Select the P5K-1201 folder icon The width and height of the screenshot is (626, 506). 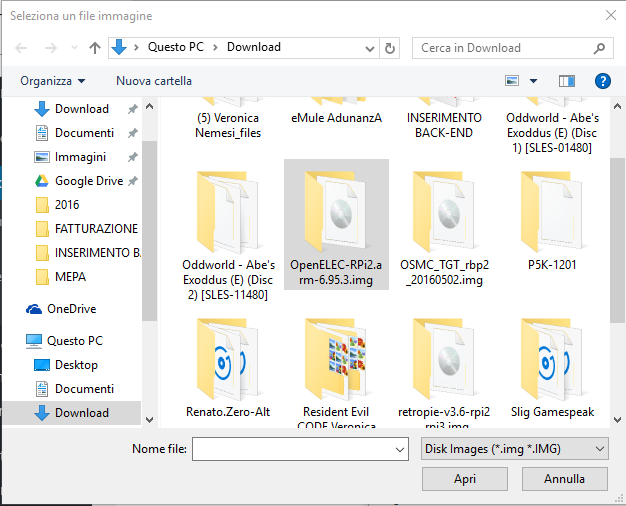tap(552, 213)
